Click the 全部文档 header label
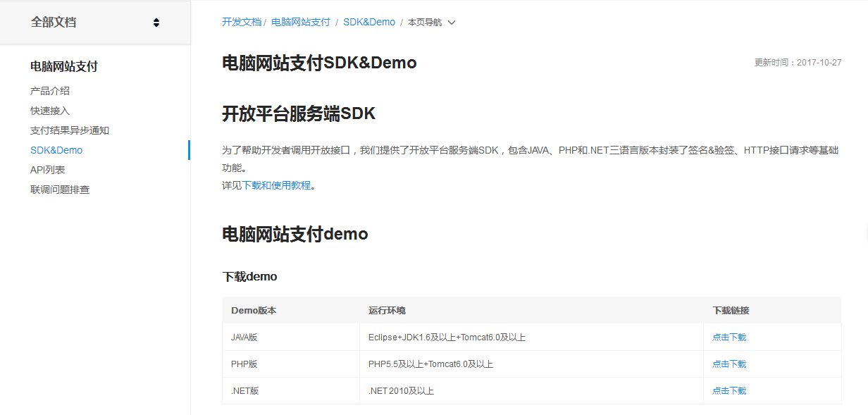The image size is (868, 415). click(54, 22)
